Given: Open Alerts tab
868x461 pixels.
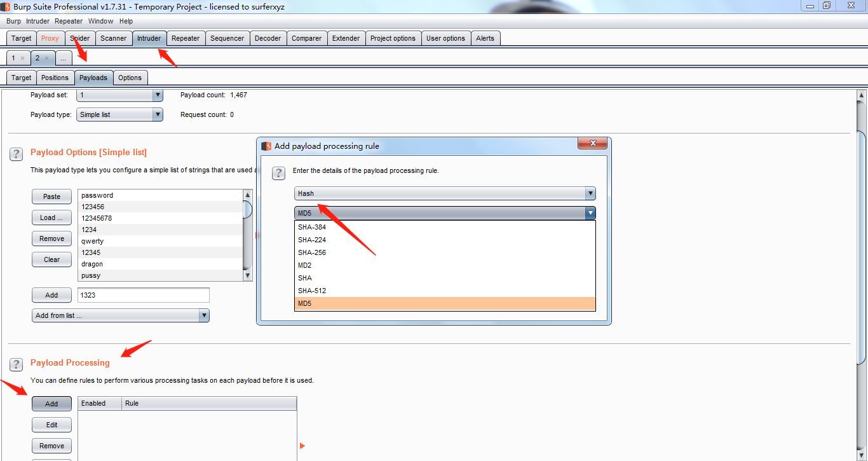Looking at the screenshot, I should [485, 38].
